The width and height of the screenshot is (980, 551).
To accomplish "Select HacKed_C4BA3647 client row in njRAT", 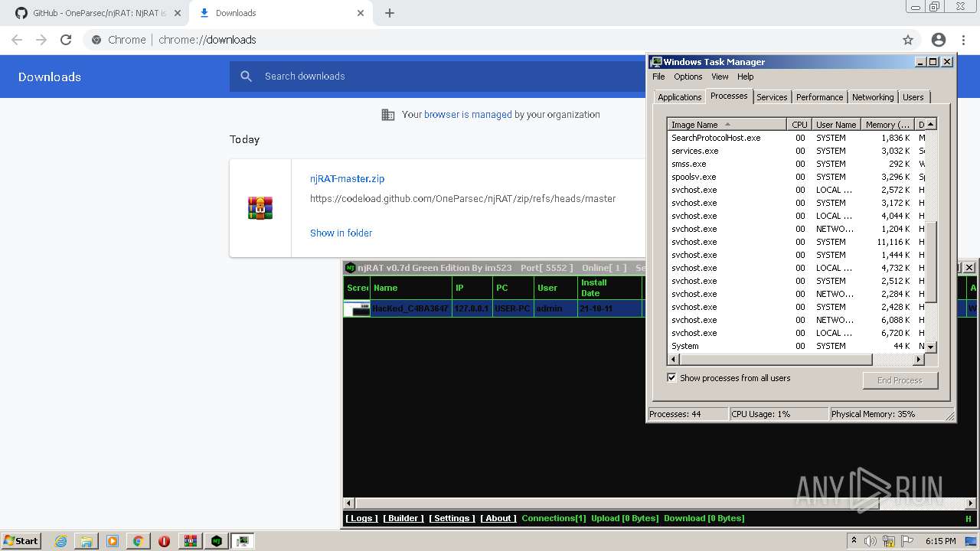I will pyautogui.click(x=495, y=308).
